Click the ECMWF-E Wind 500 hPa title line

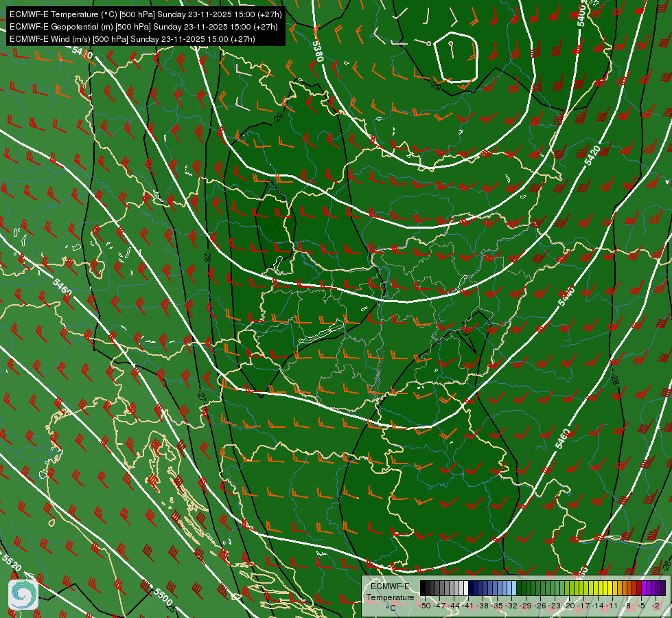tap(132, 39)
